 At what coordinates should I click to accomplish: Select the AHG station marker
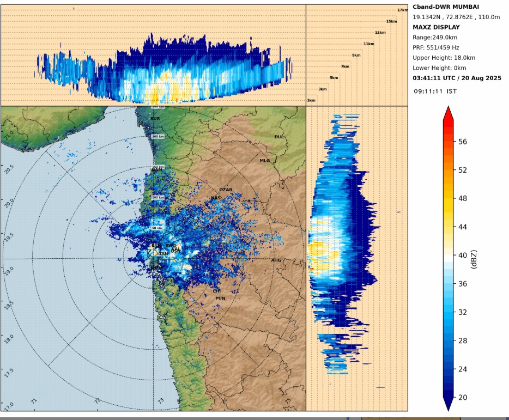tap(276, 260)
